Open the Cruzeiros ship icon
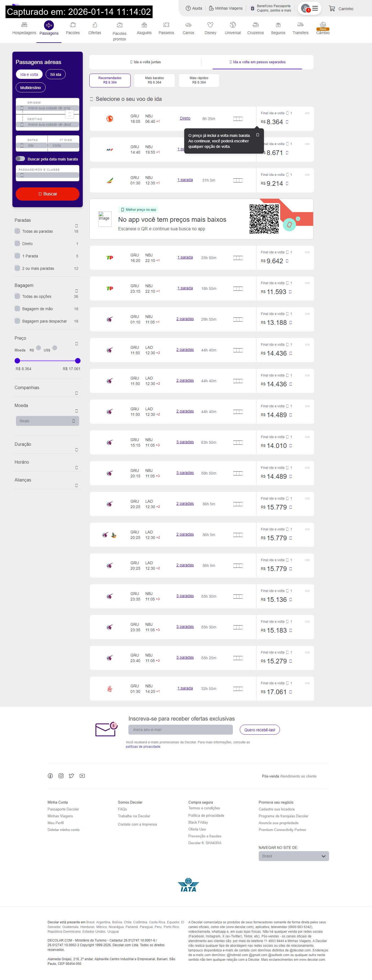This screenshot has height=980, width=372. [255, 25]
